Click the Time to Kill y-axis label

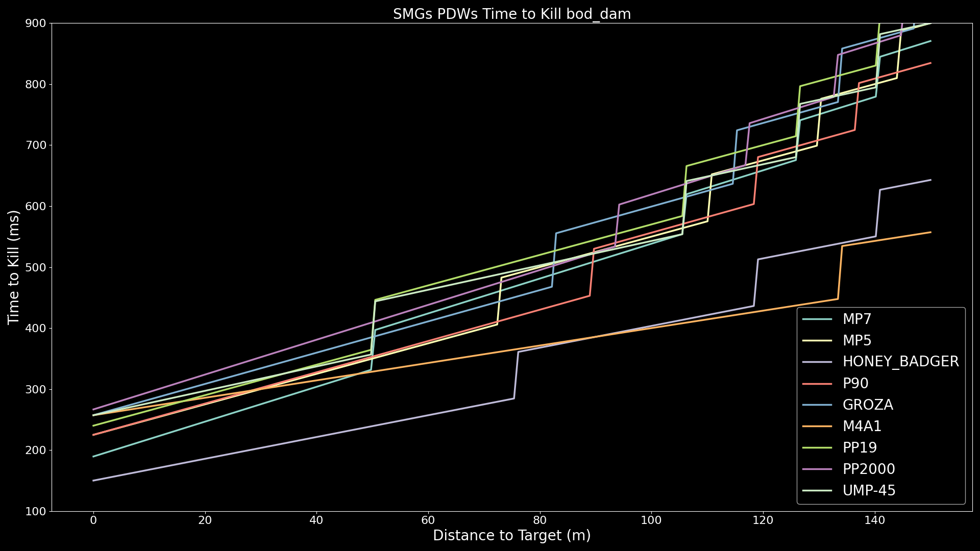coord(13,267)
